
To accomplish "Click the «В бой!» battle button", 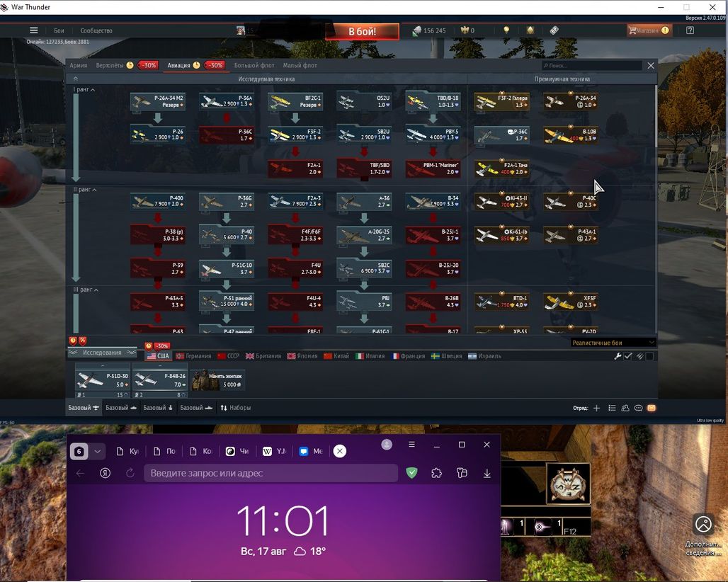I will pos(362,31).
